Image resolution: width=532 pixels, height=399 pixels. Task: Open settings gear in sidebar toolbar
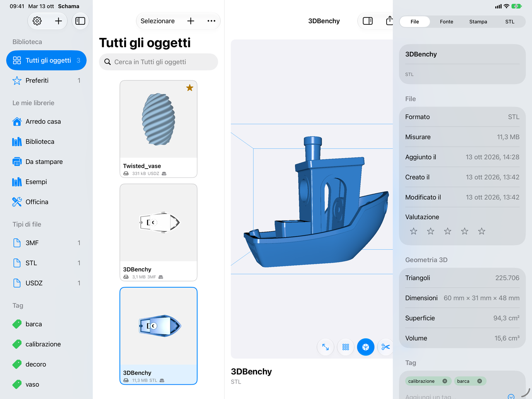37,21
